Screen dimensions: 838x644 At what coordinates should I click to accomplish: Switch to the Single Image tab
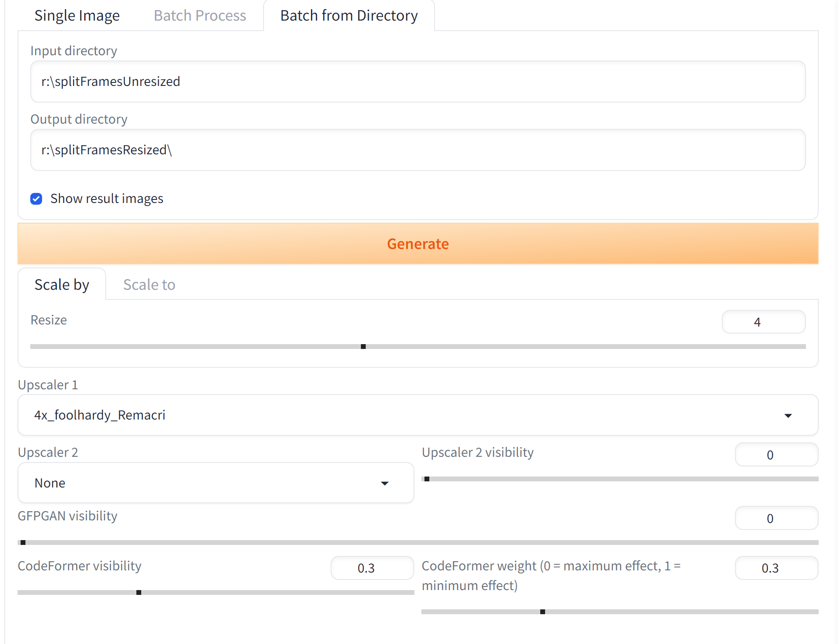77,15
